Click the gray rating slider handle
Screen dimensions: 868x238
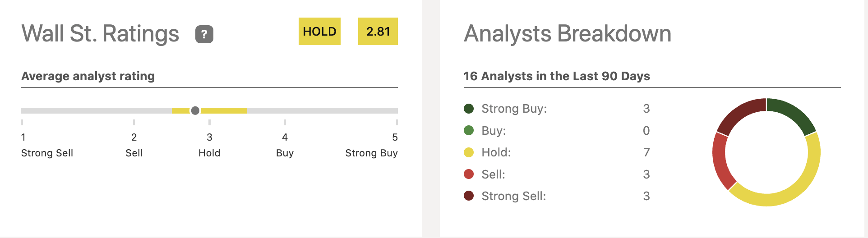(195, 110)
